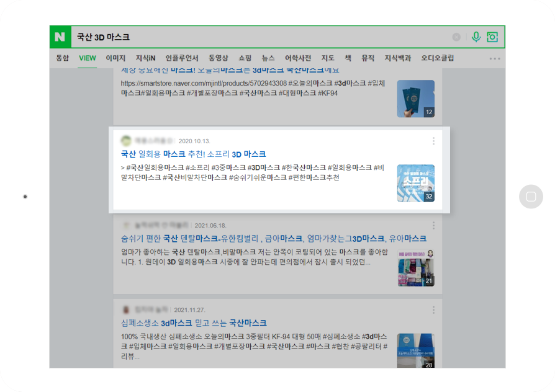The height and width of the screenshot is (392, 555).
Task: Open link 숨쉬기 편한 국산 덴탈마스크-유한킴벌리
Action: [274, 238]
